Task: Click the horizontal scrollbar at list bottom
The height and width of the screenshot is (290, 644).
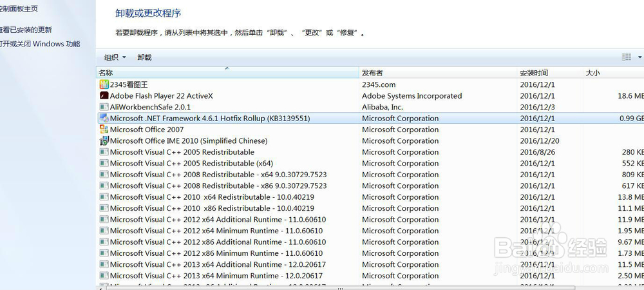Action: 341,288
